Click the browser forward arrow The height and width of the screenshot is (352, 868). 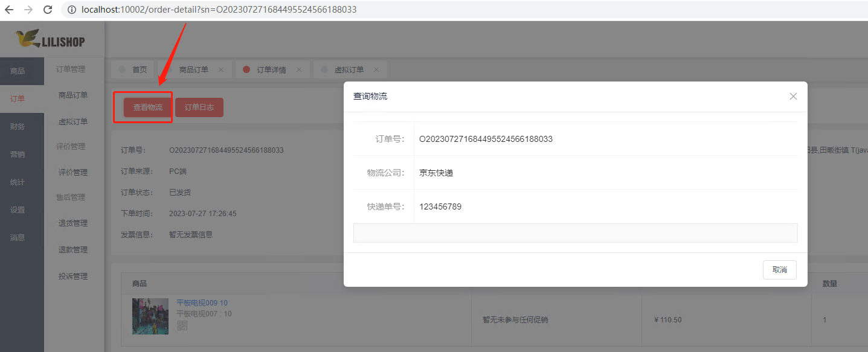coord(28,10)
